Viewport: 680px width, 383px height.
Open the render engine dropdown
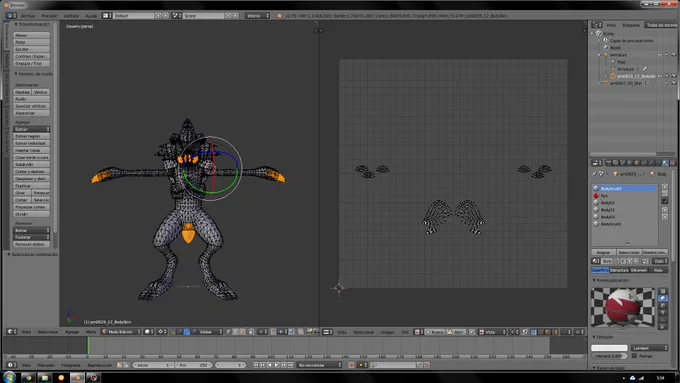click(257, 16)
